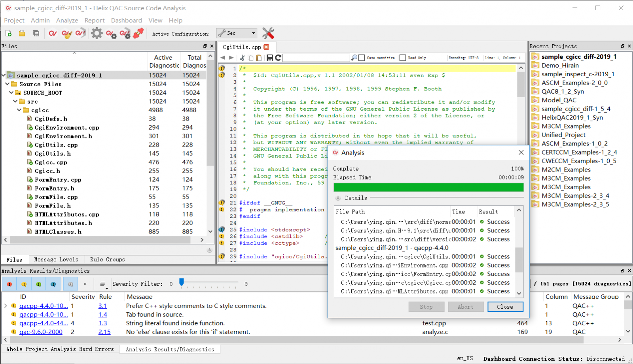Collapse the cgicc folder node
Screen dimensions: 633x364
point(19,110)
